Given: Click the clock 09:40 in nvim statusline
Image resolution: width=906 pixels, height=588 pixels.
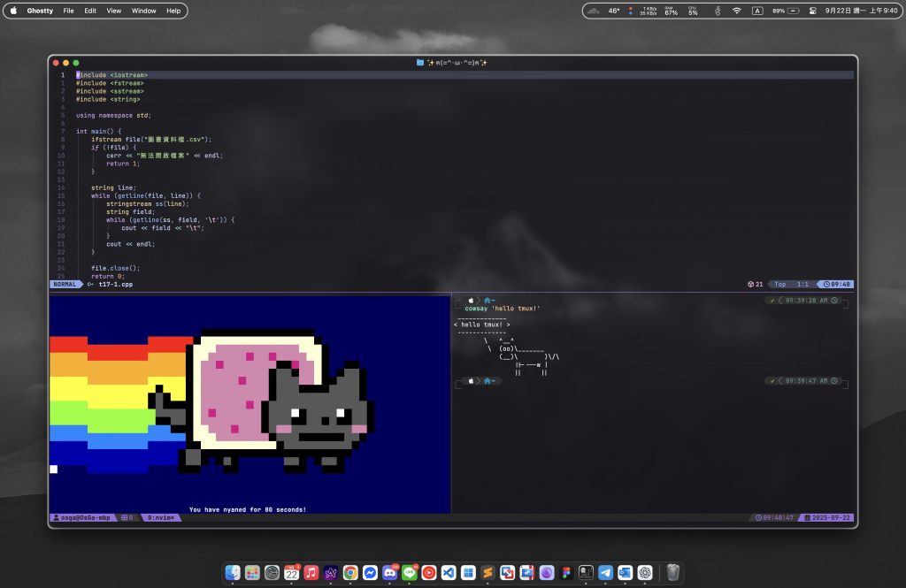Looking at the screenshot, I should [x=837, y=284].
